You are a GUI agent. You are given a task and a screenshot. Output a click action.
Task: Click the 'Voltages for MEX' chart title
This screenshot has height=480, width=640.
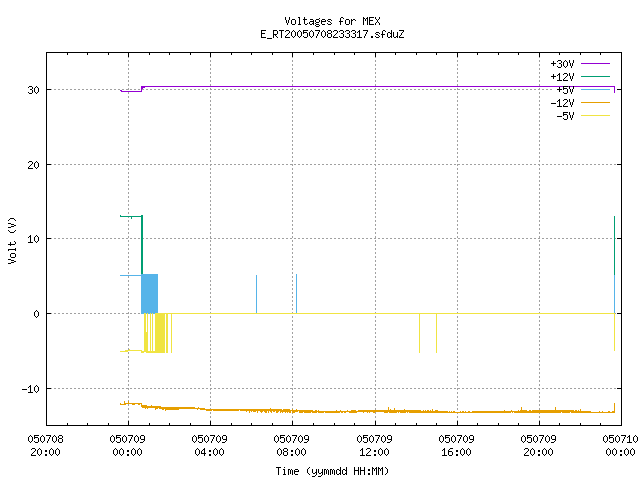(332, 21)
